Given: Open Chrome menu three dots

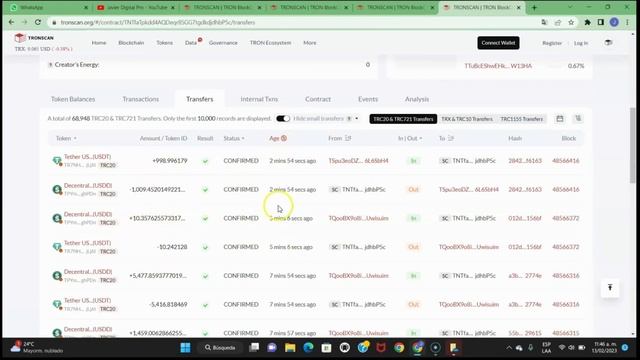Looking at the screenshot, I should click(x=627, y=22).
